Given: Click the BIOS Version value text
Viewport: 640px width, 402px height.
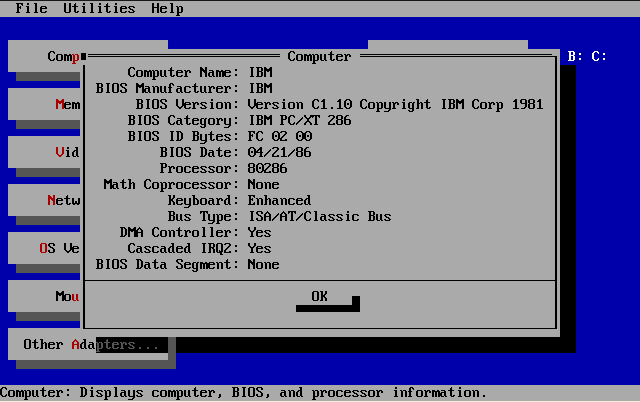Looking at the screenshot, I should click(396, 104).
